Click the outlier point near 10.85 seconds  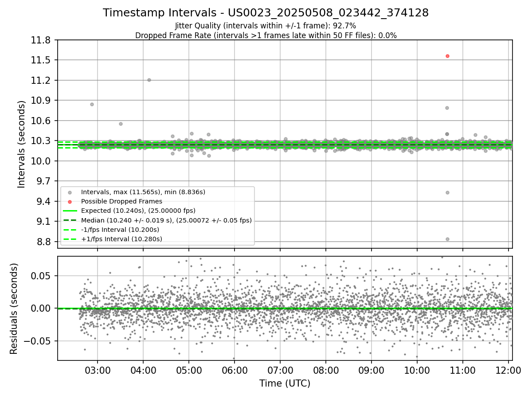(x=92, y=104)
